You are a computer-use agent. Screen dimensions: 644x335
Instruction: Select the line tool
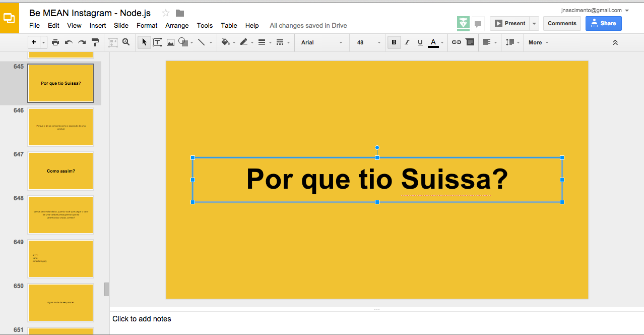pos(202,42)
